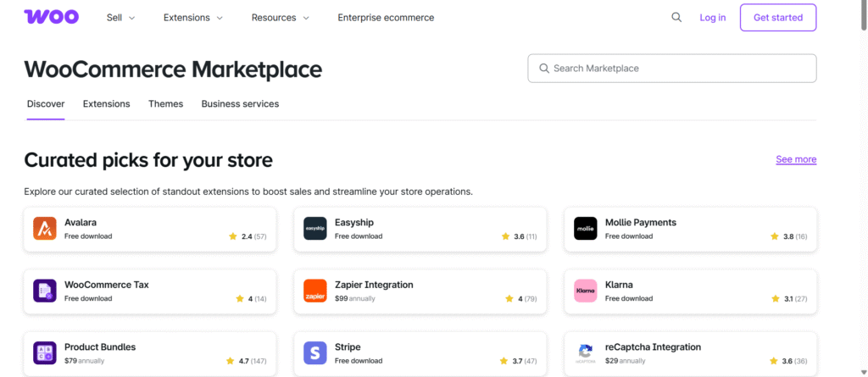Viewport: 868px width, 377px height.
Task: Click the star rating on Easyship card
Action: pos(519,236)
